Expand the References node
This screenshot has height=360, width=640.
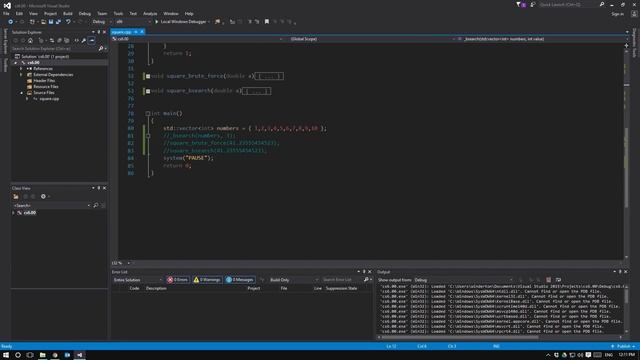point(21,69)
